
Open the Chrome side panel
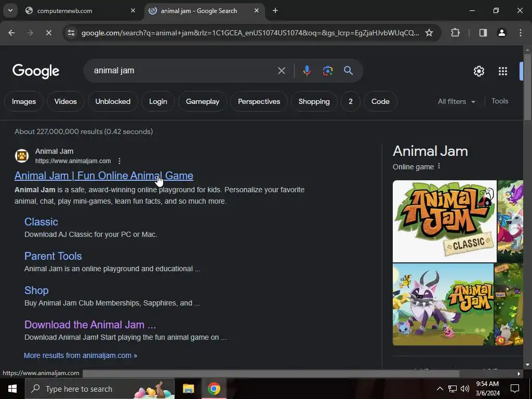pos(483,33)
